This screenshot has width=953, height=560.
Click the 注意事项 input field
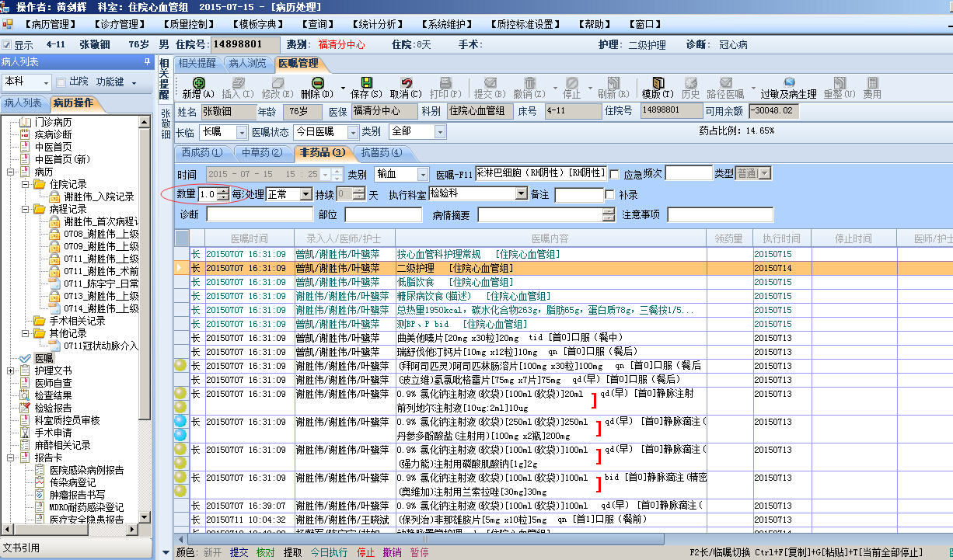[720, 214]
